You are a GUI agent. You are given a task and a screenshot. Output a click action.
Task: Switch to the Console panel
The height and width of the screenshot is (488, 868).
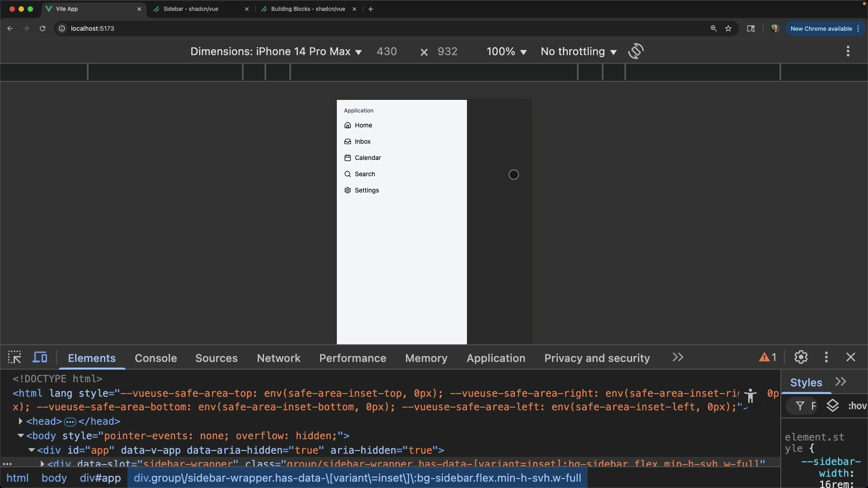pyautogui.click(x=156, y=358)
